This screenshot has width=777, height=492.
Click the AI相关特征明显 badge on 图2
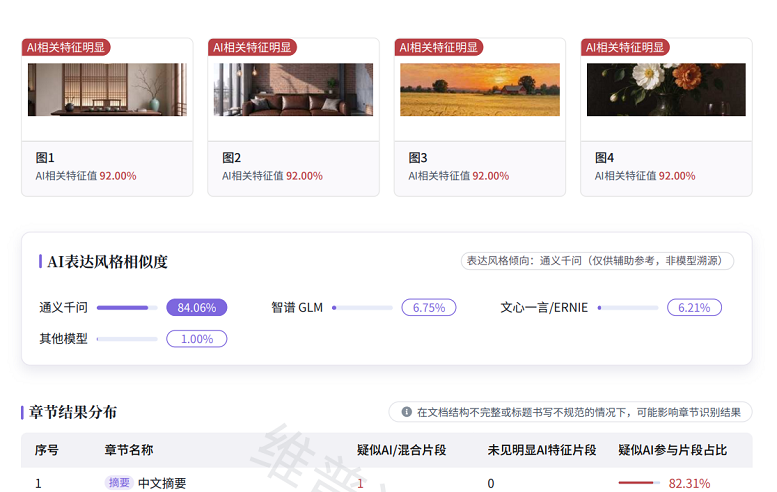(x=252, y=48)
